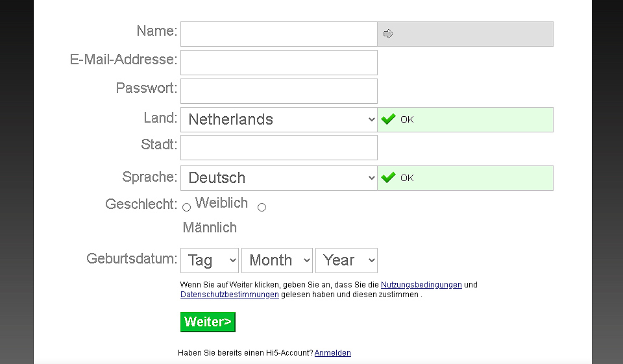Click the arrow icon beside the Name field
Screen dimensions: 623x364
[389, 34]
